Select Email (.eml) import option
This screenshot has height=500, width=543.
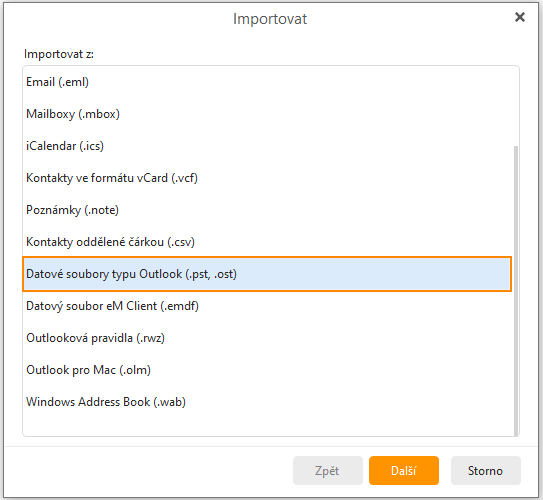[x=267, y=82]
